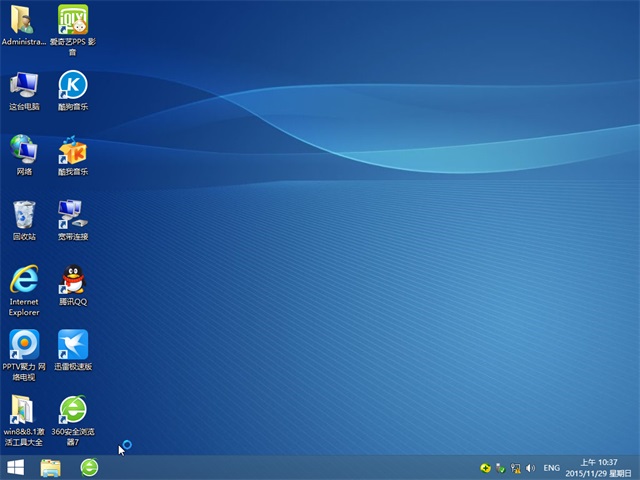Screen dimensions: 640x480
Task: Open the Recycle Bin (回收站)
Action: (24, 215)
